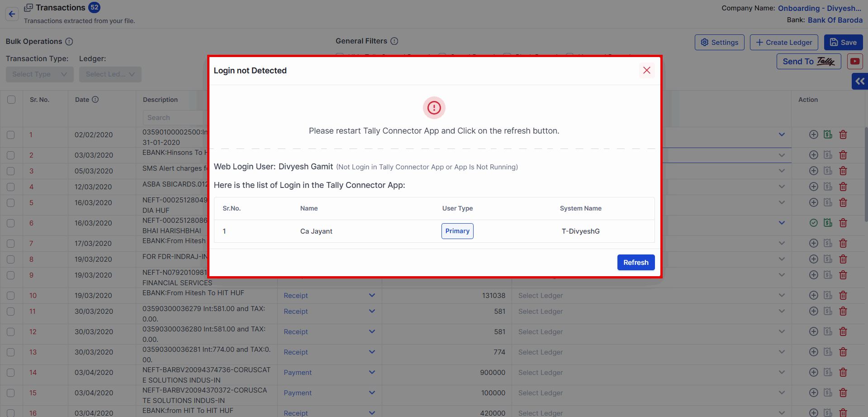Image resolution: width=868 pixels, height=417 pixels.
Task: Open the Receipt type dropdown in row 11
Action: tap(329, 312)
